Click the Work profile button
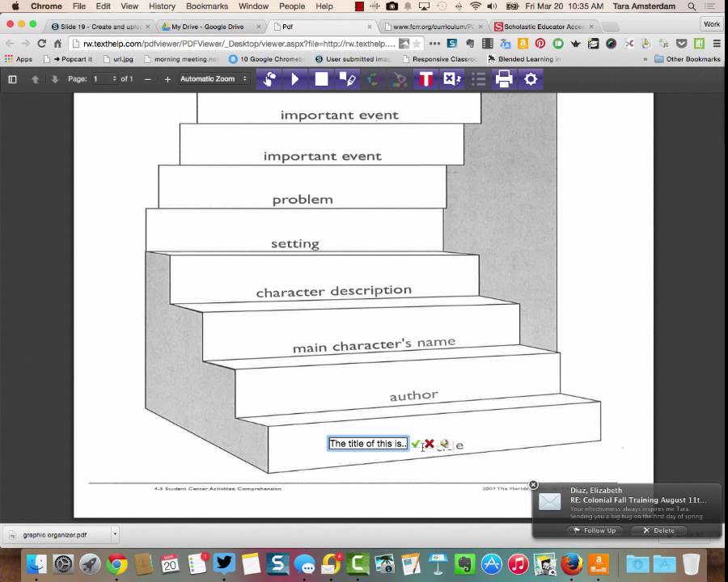The image size is (728, 582). click(711, 24)
